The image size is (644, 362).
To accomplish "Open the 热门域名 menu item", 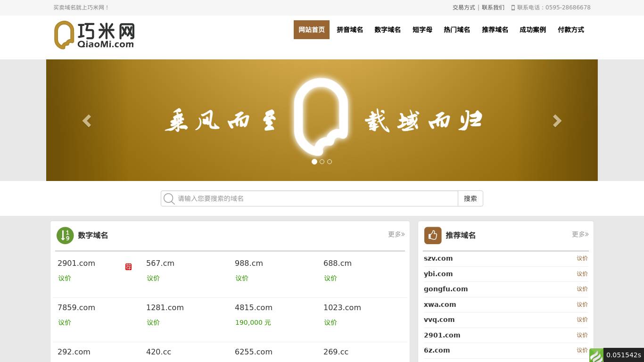I will tap(457, 30).
